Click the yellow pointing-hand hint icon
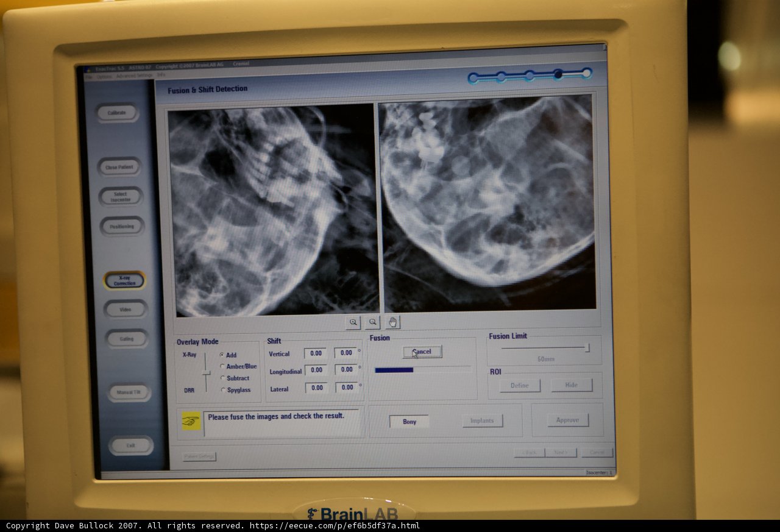The image size is (780, 532). coord(191,420)
